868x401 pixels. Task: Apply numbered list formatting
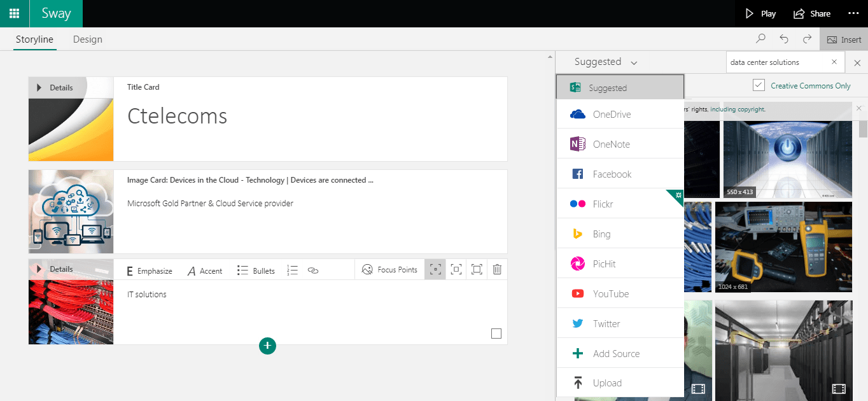pyautogui.click(x=292, y=271)
